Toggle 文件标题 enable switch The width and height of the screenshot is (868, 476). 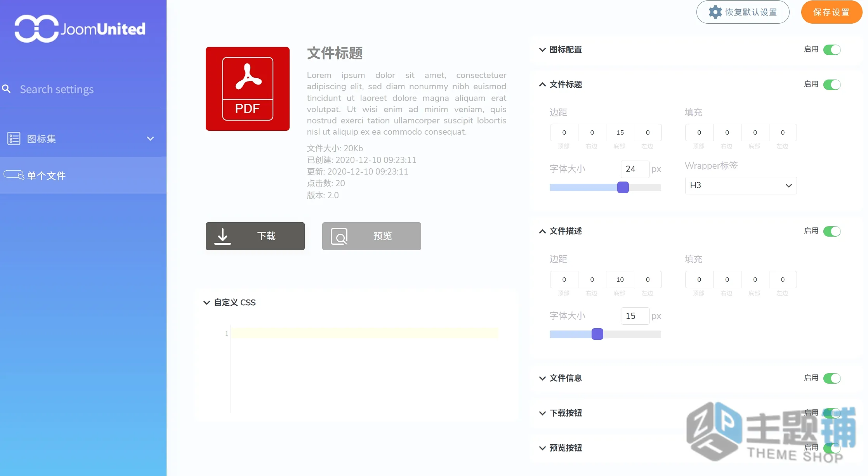tap(832, 85)
